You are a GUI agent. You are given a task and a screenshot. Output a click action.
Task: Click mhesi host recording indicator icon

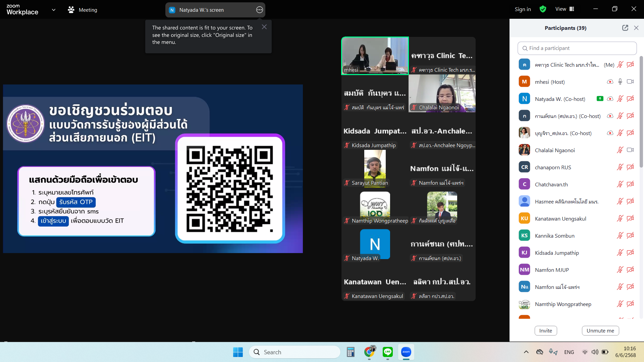[610, 81]
